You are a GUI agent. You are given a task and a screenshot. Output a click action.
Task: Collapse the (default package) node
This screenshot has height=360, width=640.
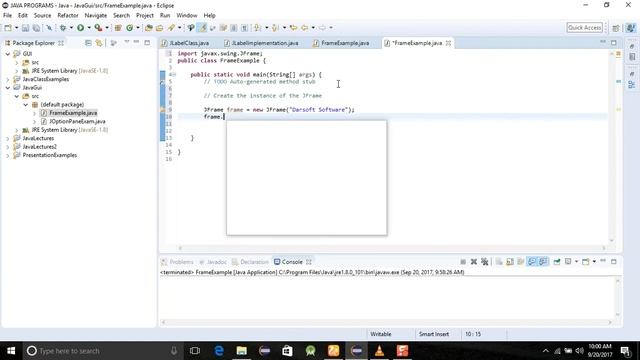pyautogui.click(x=26, y=105)
